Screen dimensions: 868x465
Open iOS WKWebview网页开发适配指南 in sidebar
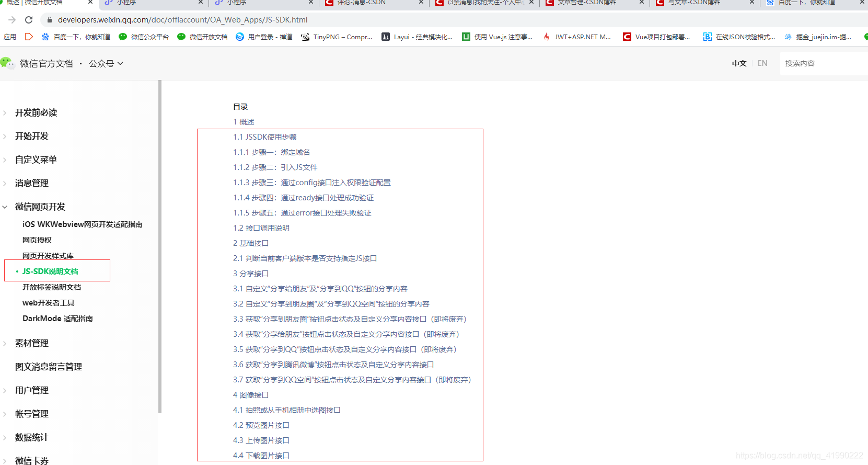83,224
